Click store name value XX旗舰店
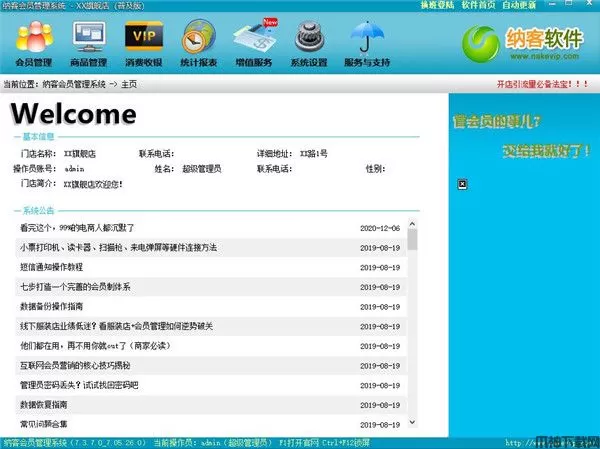Image resolution: width=600 pixels, height=449 pixels. 80,154
